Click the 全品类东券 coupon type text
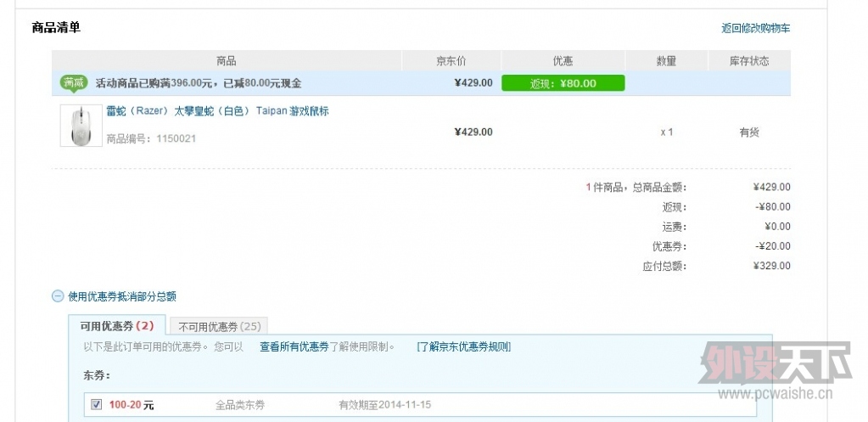 (x=240, y=405)
